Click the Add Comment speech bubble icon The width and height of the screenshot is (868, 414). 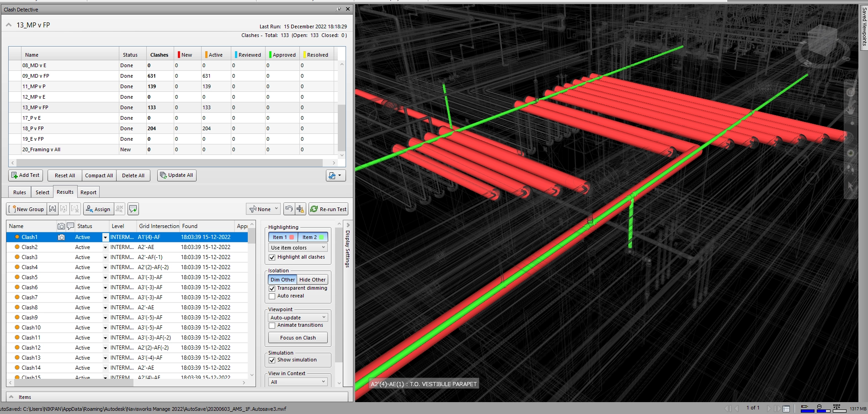coord(133,209)
